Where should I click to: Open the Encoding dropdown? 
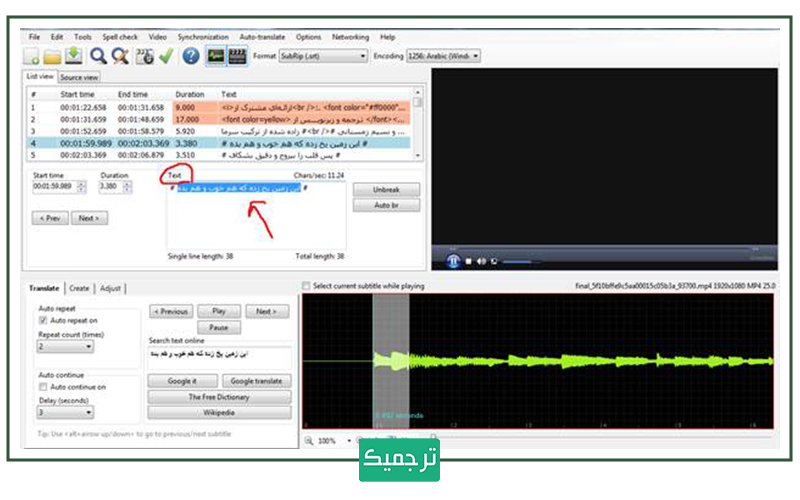click(x=443, y=56)
